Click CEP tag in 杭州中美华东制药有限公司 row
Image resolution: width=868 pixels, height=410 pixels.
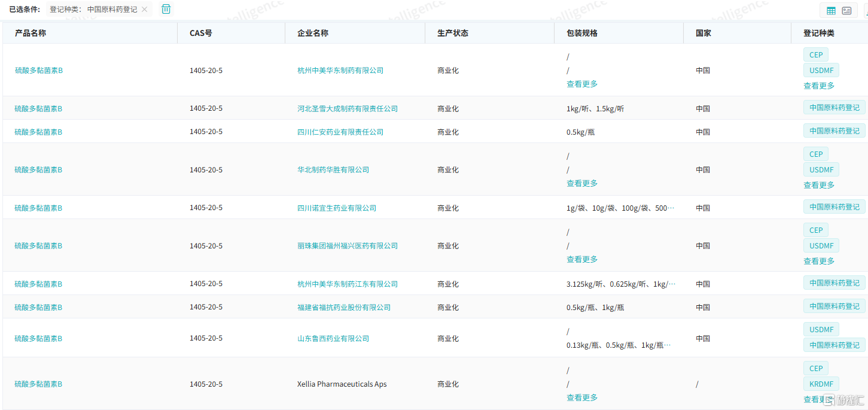[x=816, y=54]
